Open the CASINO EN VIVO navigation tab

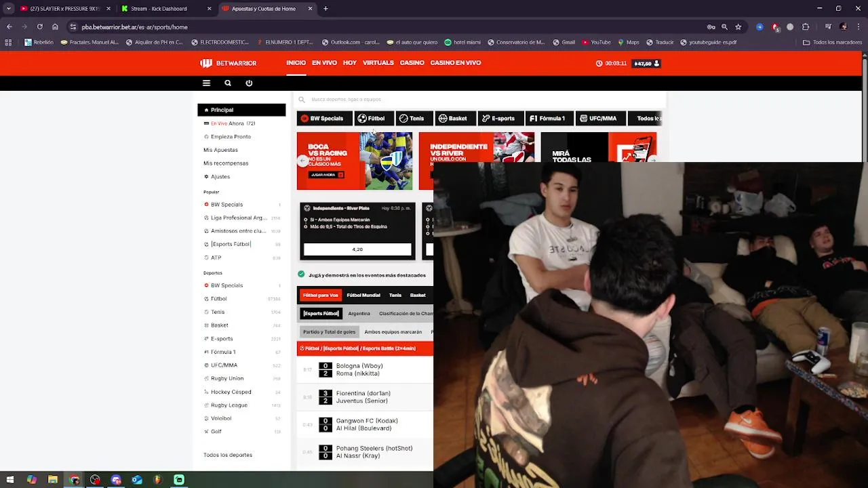coord(456,63)
